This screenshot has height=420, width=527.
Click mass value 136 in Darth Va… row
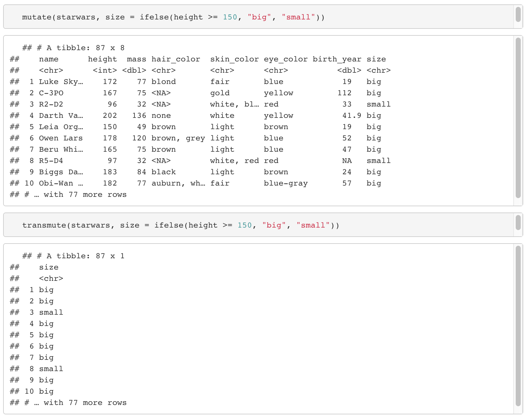coord(139,115)
